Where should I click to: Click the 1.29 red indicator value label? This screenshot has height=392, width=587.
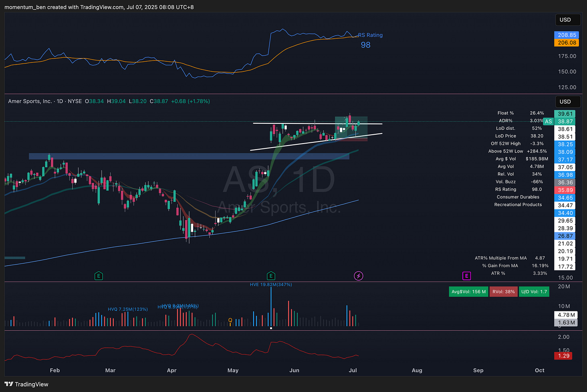tap(564, 356)
